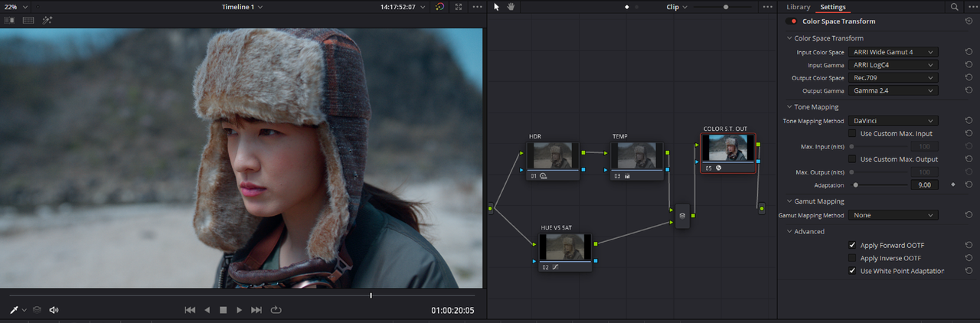980x323 pixels.
Task: Click the Adaptation slider handle
Action: (x=856, y=184)
